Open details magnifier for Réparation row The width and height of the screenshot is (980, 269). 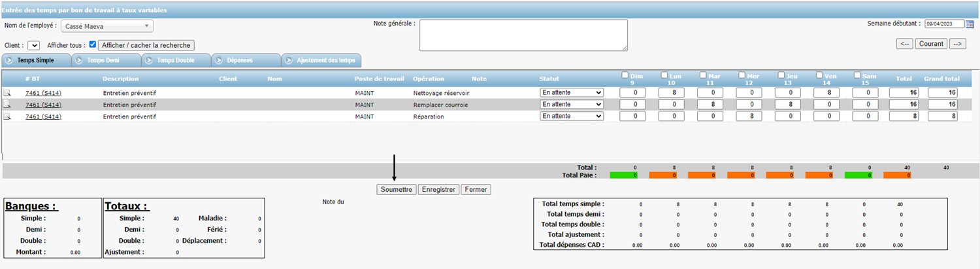click(7, 117)
